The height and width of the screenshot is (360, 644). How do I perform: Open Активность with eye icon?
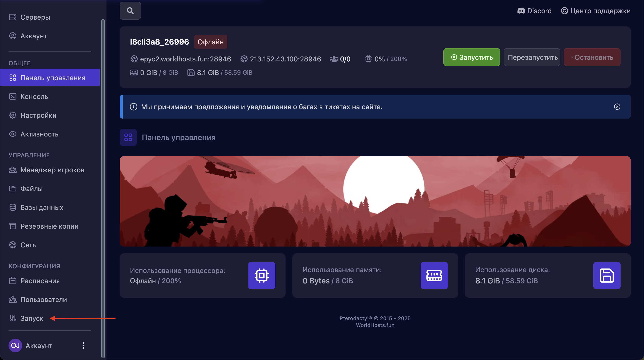(39, 134)
